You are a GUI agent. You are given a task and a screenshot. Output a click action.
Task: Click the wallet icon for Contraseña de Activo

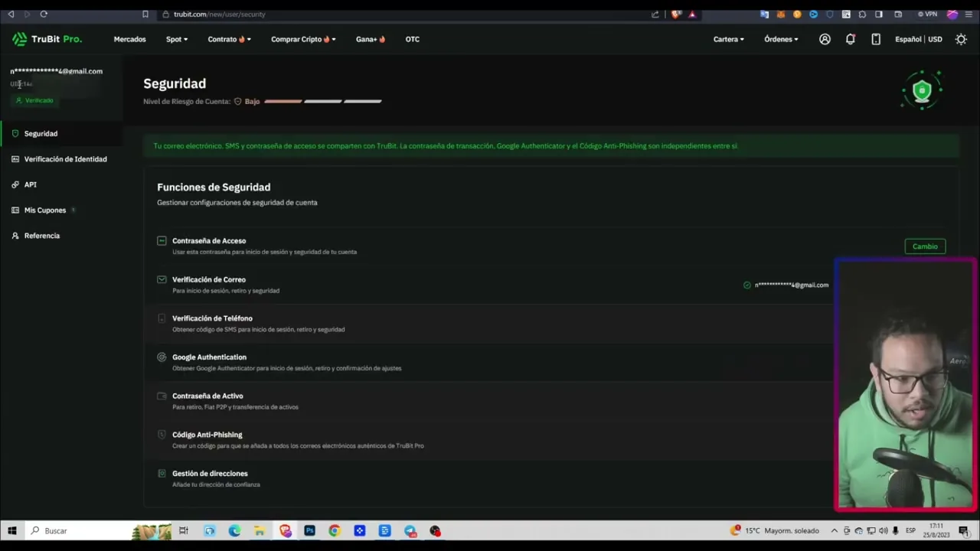coord(162,396)
